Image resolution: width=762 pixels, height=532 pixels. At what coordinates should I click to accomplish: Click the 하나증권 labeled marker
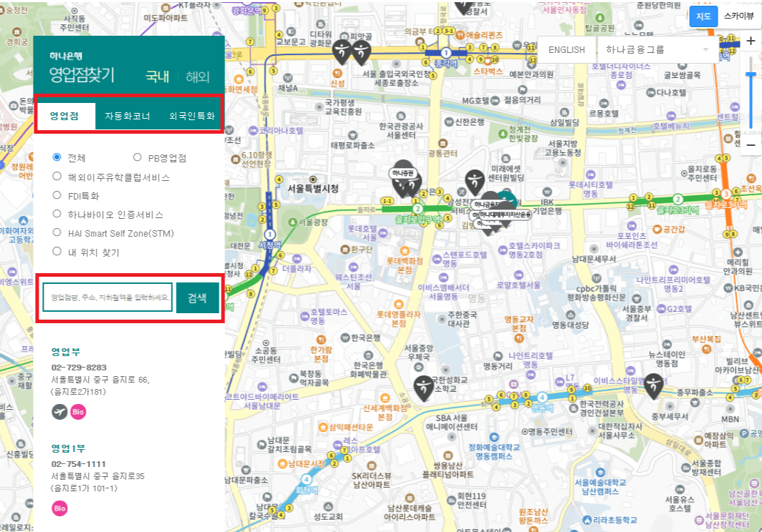(x=403, y=173)
